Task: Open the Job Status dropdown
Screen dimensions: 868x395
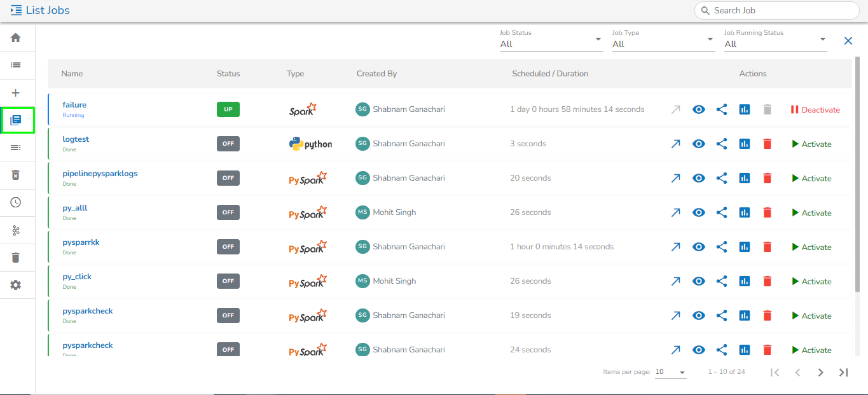Action: point(551,44)
